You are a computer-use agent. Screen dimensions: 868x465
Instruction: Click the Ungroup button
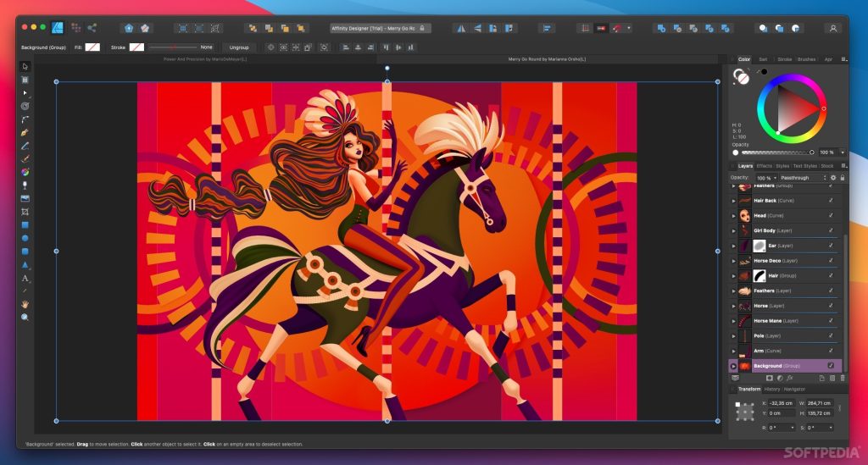pyautogui.click(x=239, y=47)
